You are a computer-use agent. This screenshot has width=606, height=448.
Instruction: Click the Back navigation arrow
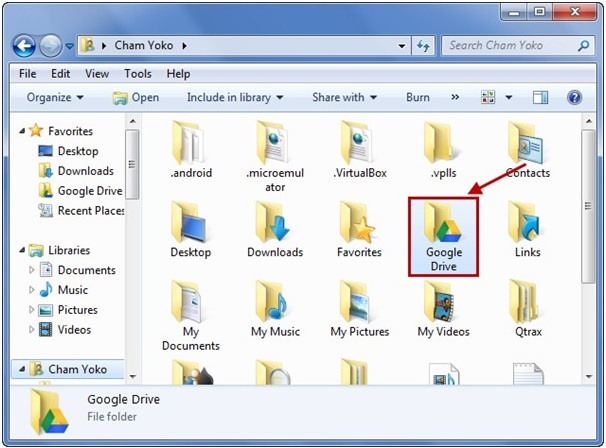point(24,46)
